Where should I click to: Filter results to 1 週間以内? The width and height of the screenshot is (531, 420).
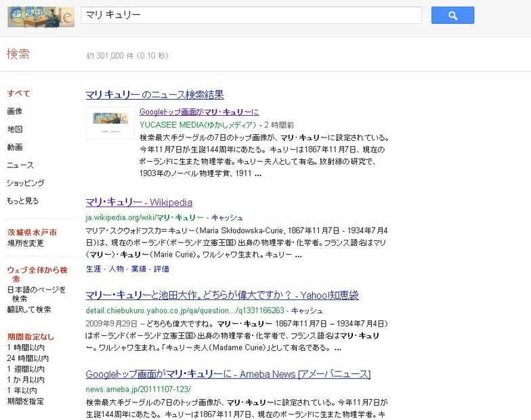(26, 369)
